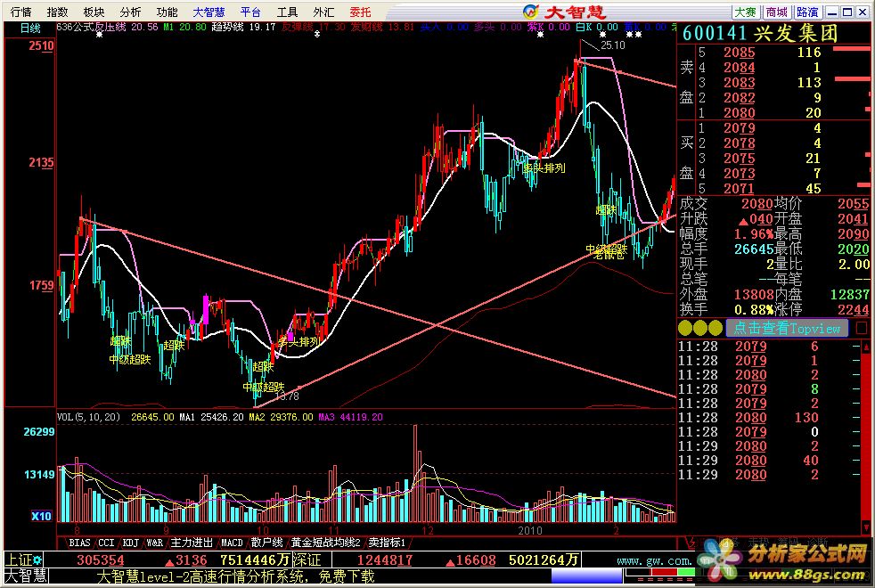Click the 2010 year label on time axis

(x=529, y=530)
